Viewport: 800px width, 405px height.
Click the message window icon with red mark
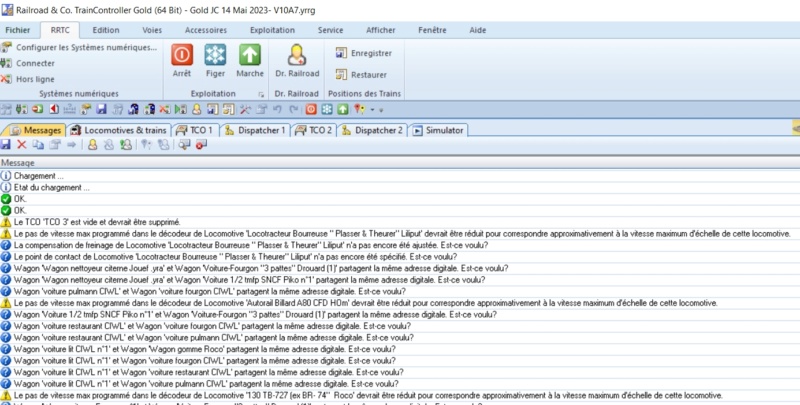coord(201,145)
